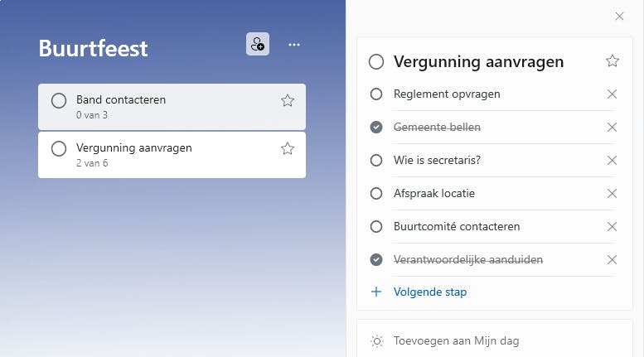Close the task detail panel
The height and width of the screenshot is (357, 644).
619,16
